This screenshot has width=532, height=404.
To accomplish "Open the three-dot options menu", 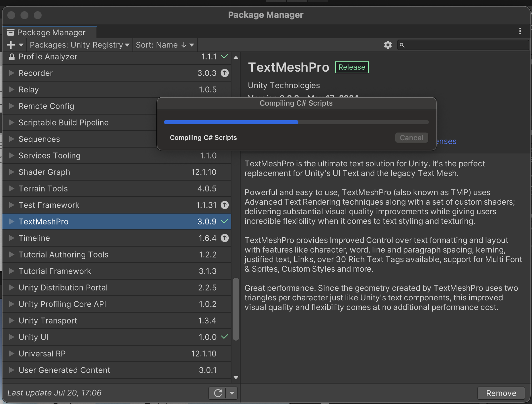I will (x=520, y=31).
